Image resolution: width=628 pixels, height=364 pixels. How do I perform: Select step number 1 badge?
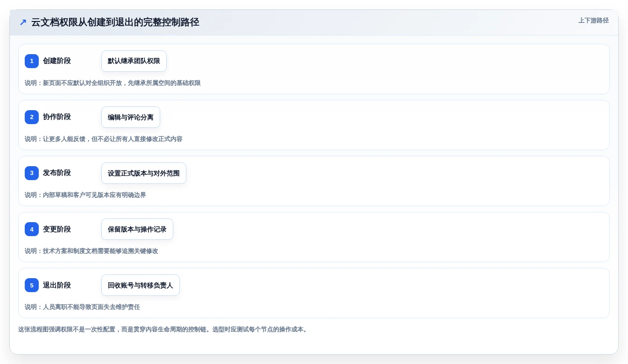(x=32, y=61)
